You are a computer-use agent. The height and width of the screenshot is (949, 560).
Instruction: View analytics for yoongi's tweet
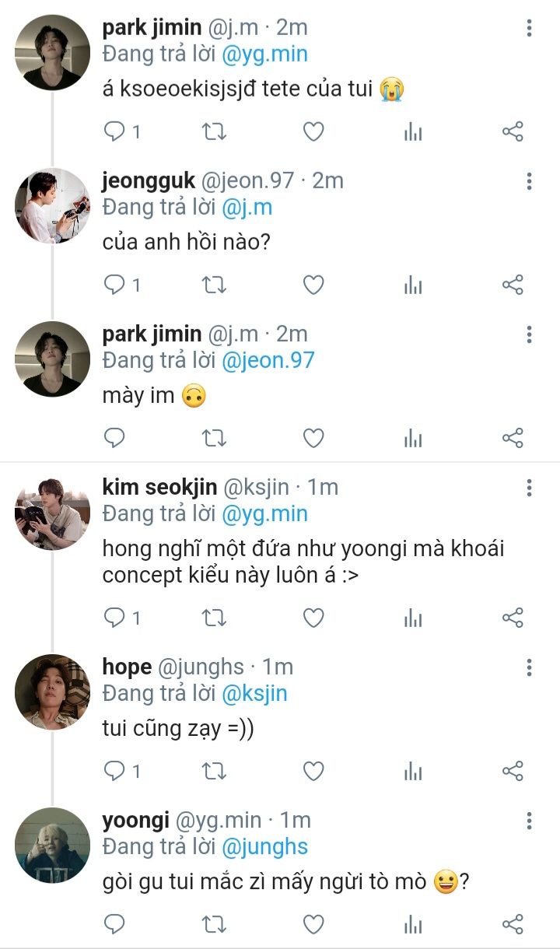click(413, 924)
